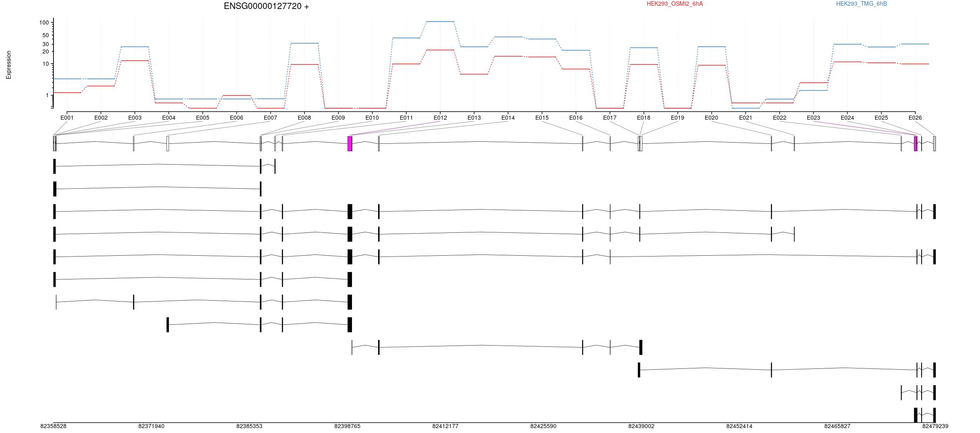Click exon label E003
Image resolution: width=980 pixels, height=433 pixels.
(135, 118)
